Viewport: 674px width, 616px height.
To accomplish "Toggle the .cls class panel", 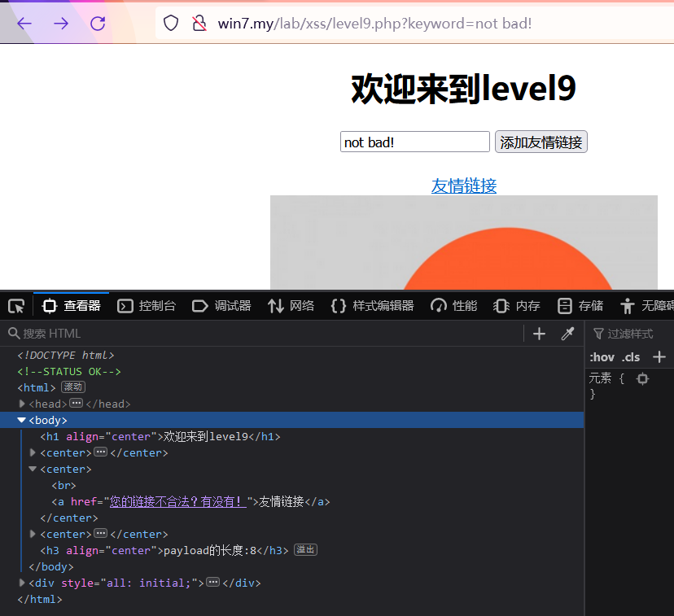I will click(x=630, y=356).
